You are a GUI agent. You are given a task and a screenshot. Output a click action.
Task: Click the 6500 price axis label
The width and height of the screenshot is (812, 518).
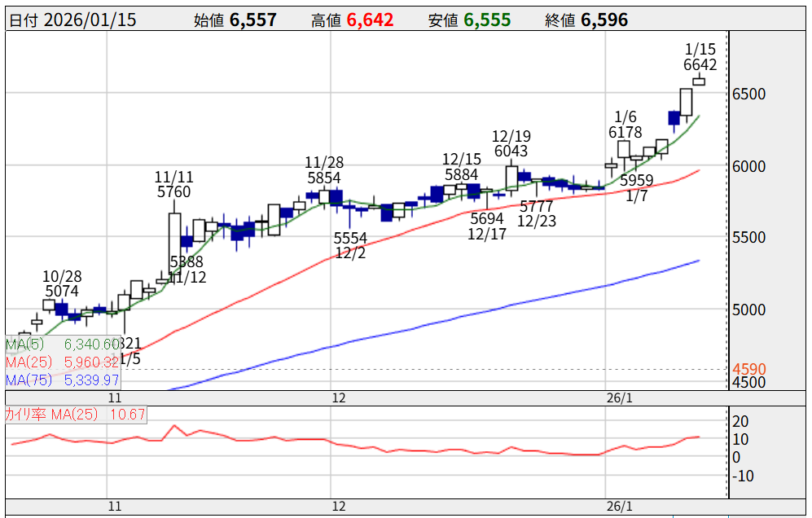point(748,94)
